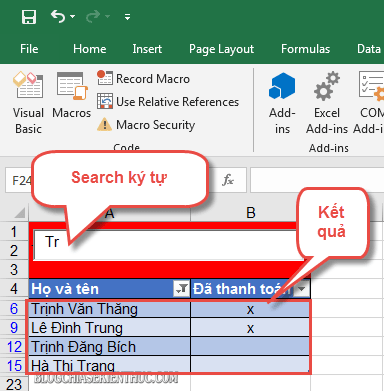The image size is (384, 391).
Task: Select empty payment cell for Trịnh Đăng Bích
Action: 250,347
